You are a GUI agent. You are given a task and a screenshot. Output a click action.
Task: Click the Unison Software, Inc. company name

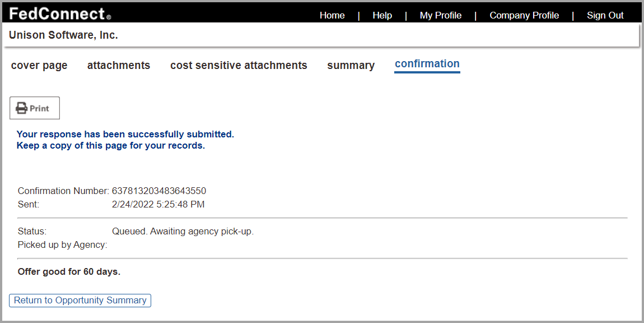[63, 35]
